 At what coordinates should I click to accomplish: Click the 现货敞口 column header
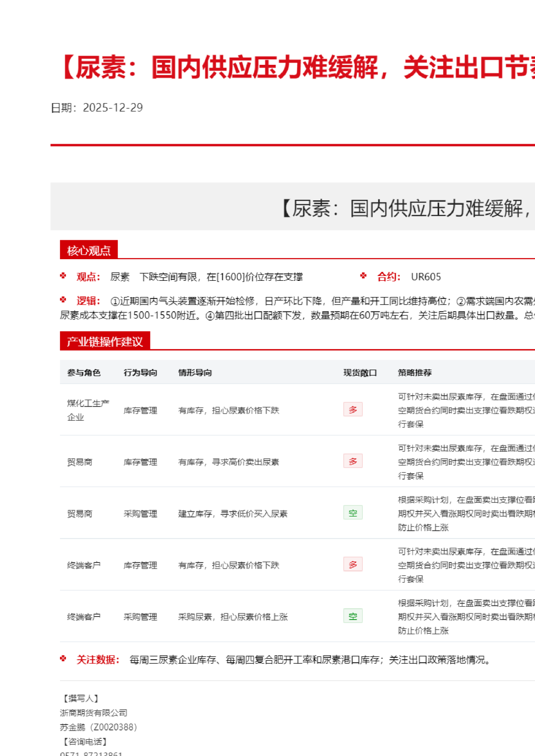pyautogui.click(x=360, y=373)
